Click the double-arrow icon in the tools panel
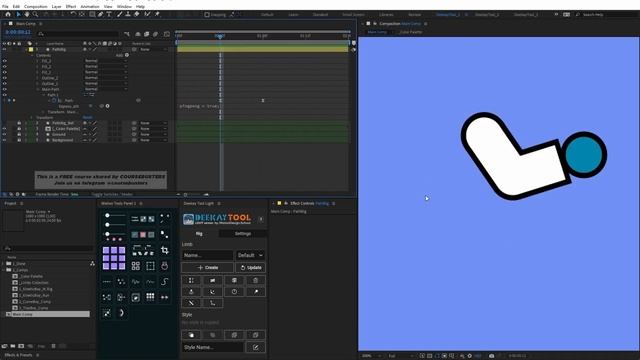Viewport: 640px width, 360px height. click(x=164, y=297)
